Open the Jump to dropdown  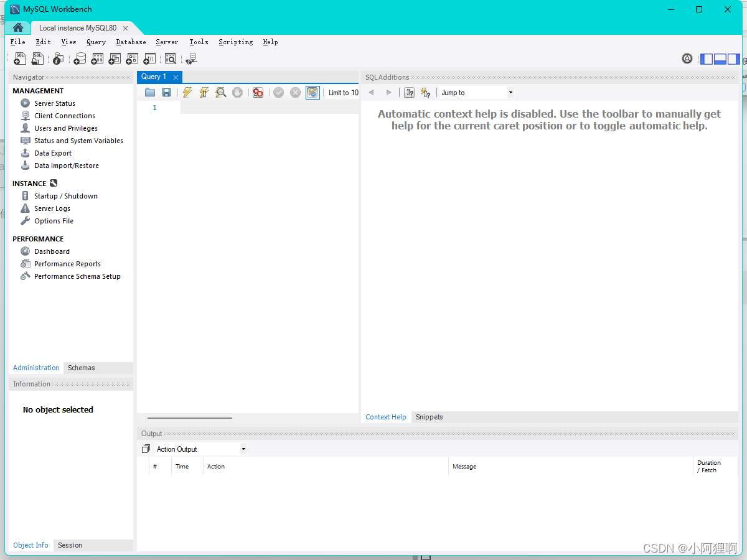point(477,93)
